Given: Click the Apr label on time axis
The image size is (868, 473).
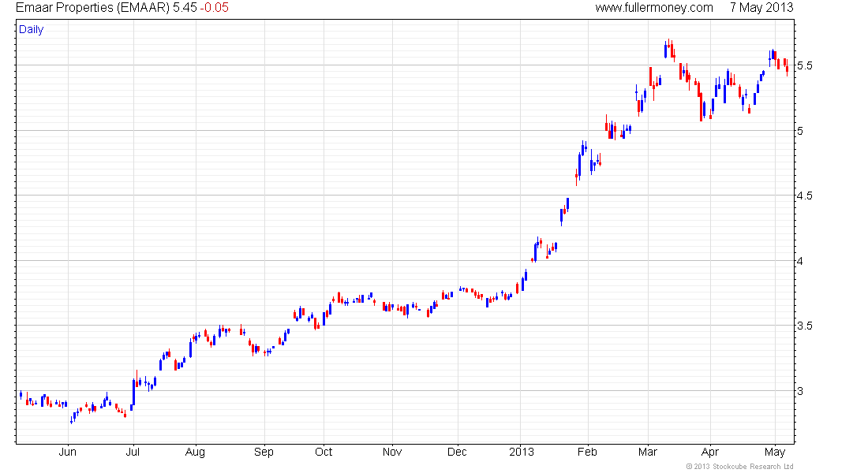Looking at the screenshot, I should pos(709,452).
